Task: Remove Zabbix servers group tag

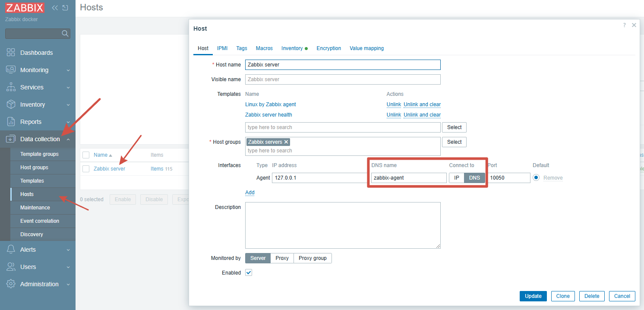Action: click(x=286, y=142)
